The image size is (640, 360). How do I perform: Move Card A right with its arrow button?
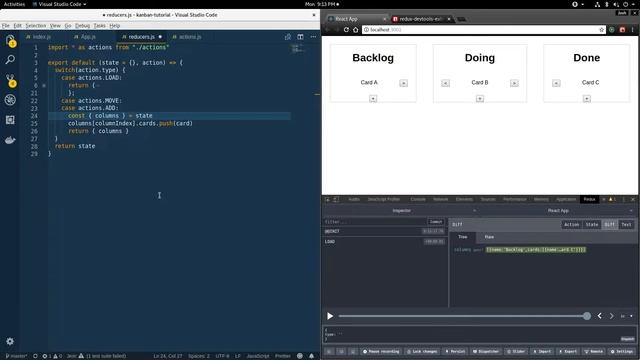point(403,83)
